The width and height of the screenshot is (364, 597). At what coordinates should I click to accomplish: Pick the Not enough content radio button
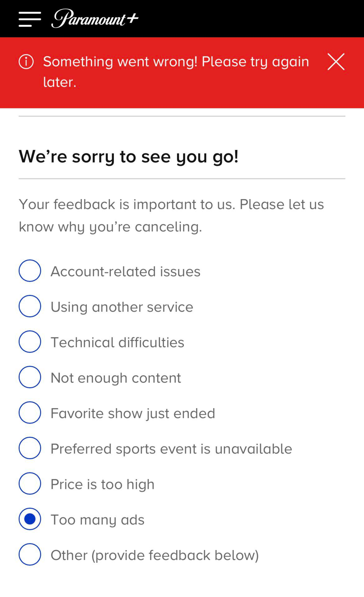30,377
